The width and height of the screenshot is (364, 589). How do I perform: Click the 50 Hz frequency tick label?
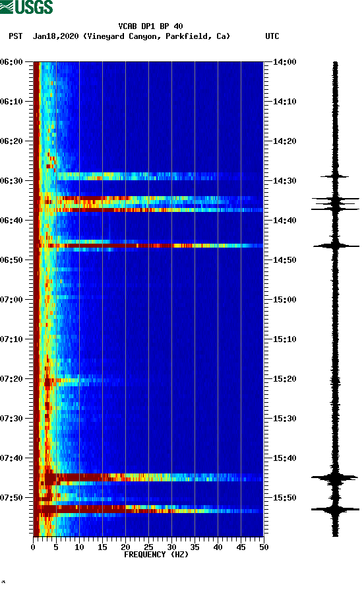click(x=264, y=547)
